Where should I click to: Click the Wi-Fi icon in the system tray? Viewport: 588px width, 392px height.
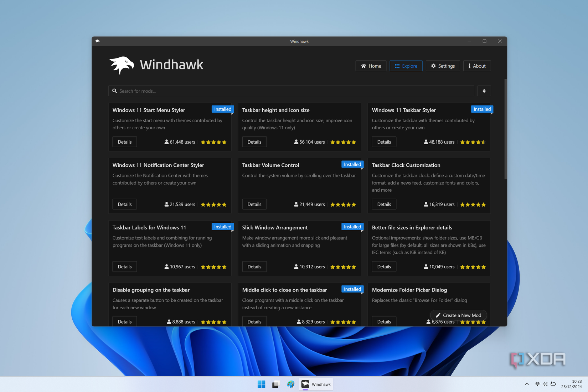(537, 384)
